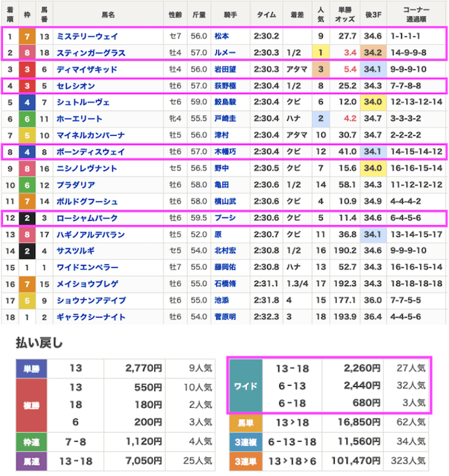The image size is (449, 476).
Task: Click the 2,770円 win payout
Action: click(x=143, y=369)
